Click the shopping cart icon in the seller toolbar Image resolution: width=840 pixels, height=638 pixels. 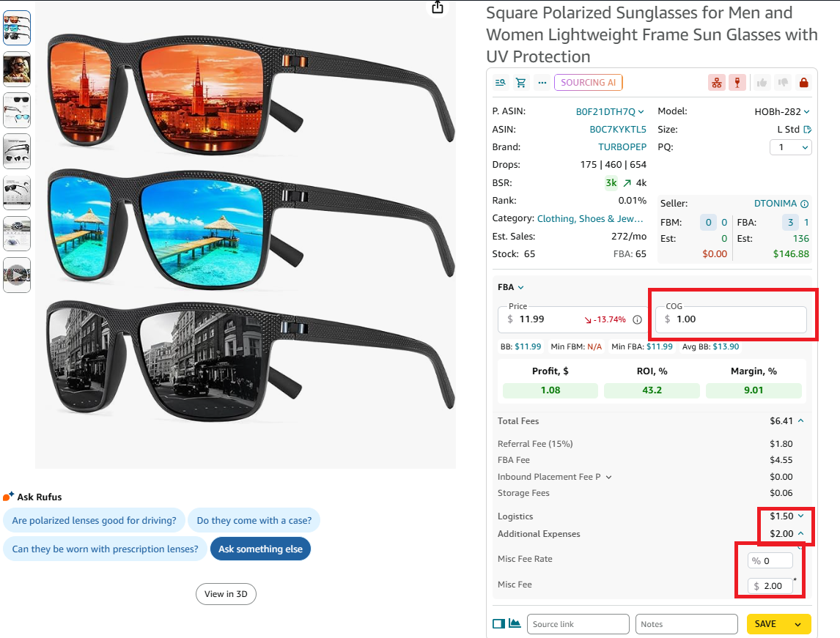[520, 82]
